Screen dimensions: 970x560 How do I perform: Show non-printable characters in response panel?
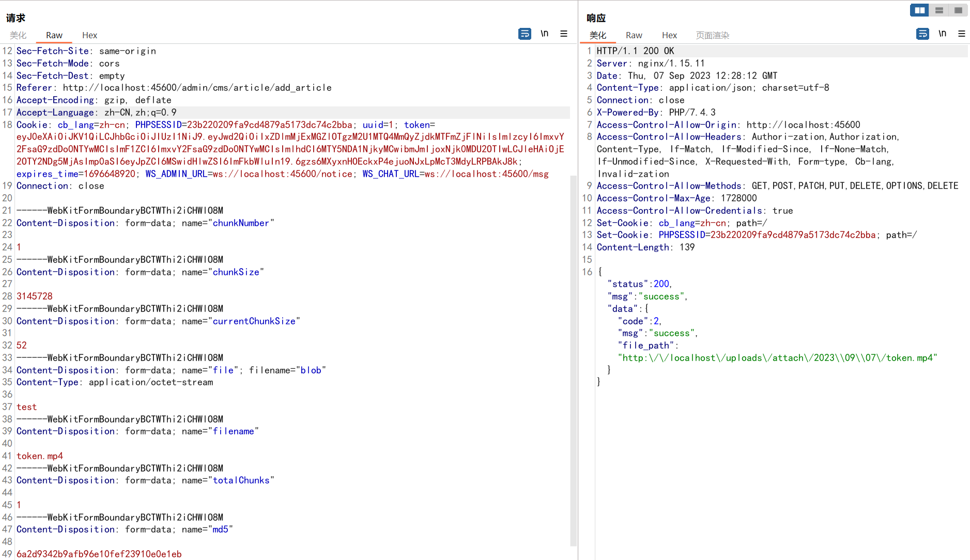tap(942, 34)
